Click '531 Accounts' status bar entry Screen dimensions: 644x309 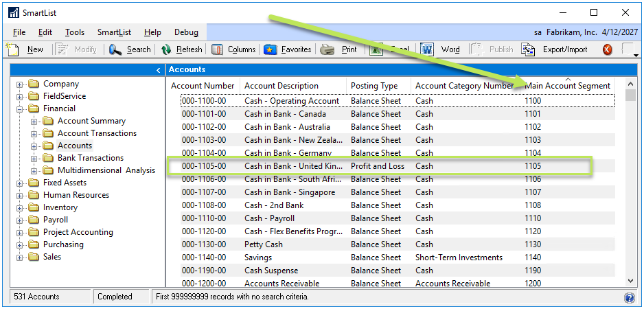point(36,297)
